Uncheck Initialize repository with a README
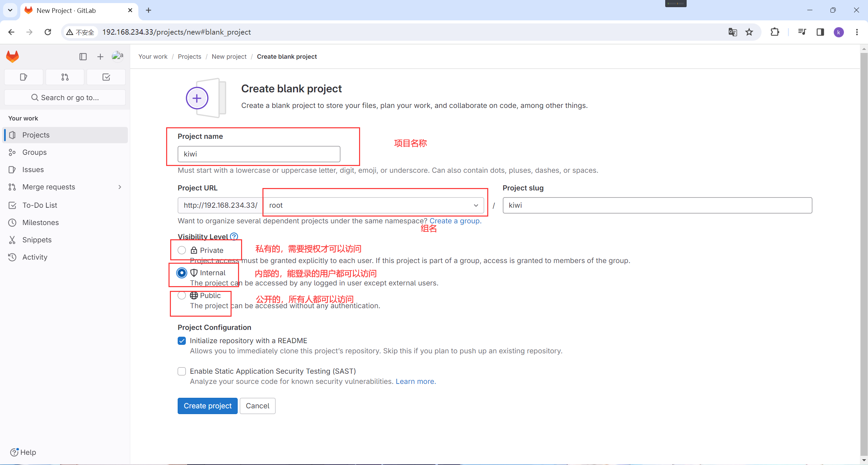This screenshot has width=868, height=465. [x=182, y=341]
